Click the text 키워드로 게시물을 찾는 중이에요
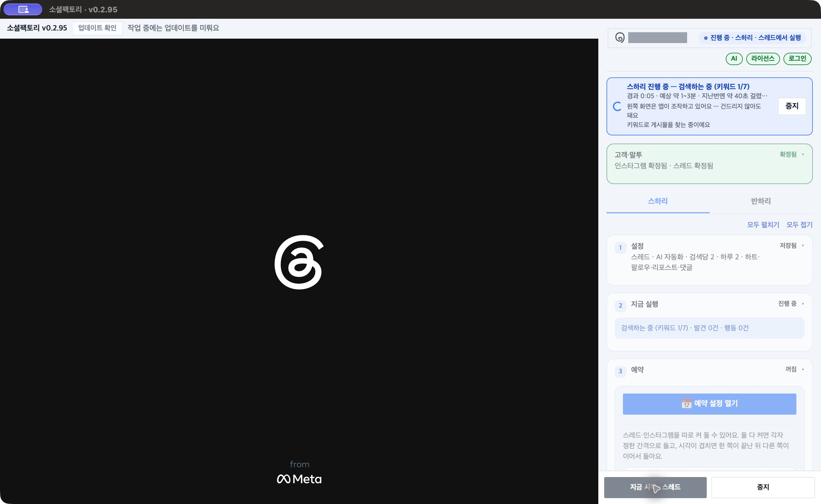This screenshot has height=504, width=821. pyautogui.click(x=668, y=125)
